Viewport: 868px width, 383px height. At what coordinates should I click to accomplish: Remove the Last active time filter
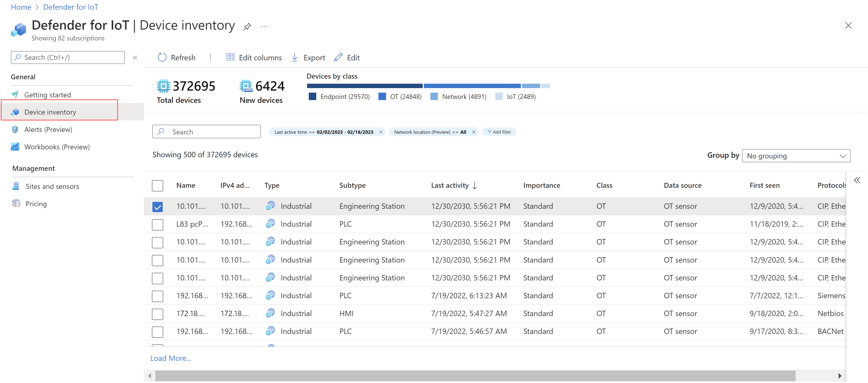[x=381, y=132]
